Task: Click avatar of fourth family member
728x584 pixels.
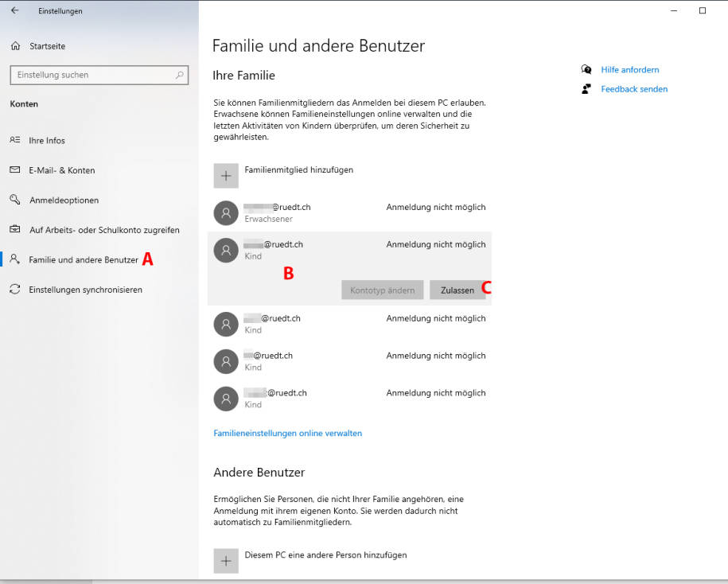Action: coord(226,362)
